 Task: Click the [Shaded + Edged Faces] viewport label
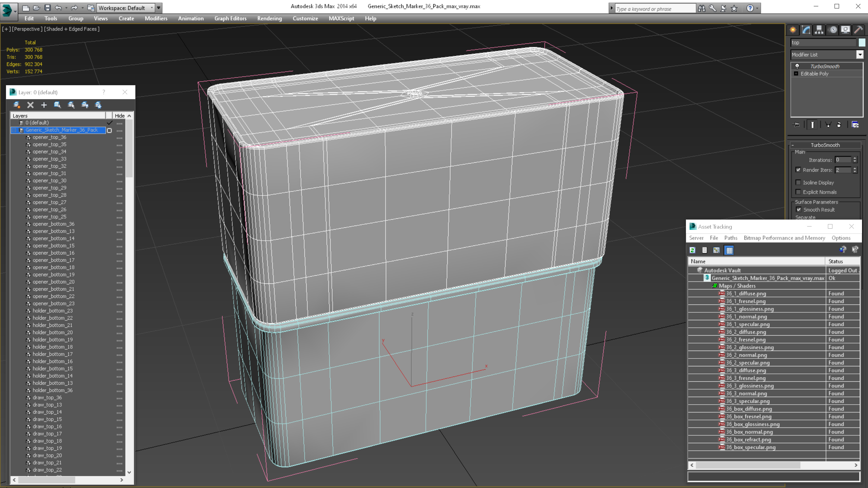point(72,29)
